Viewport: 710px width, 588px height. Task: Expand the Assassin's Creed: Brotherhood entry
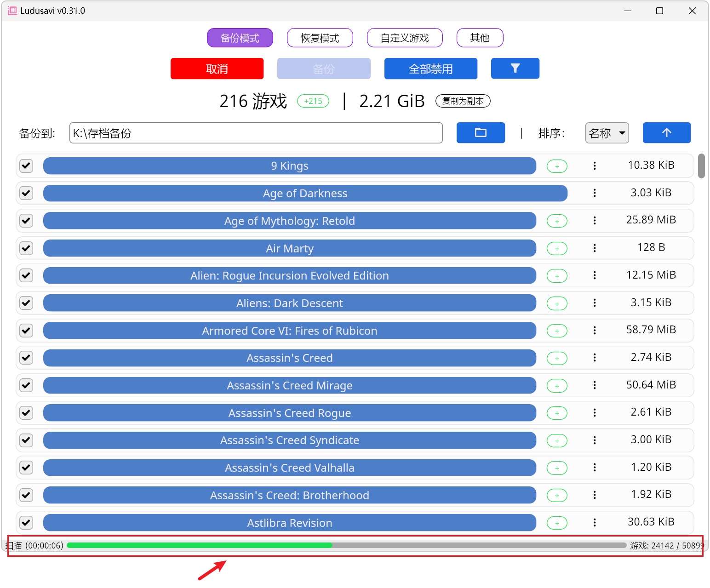click(x=290, y=495)
